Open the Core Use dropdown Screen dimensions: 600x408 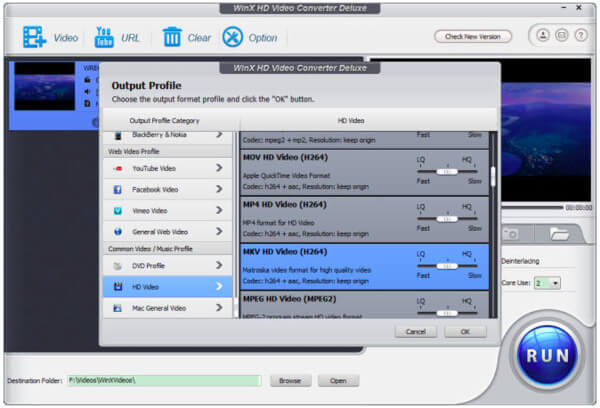[x=547, y=283]
